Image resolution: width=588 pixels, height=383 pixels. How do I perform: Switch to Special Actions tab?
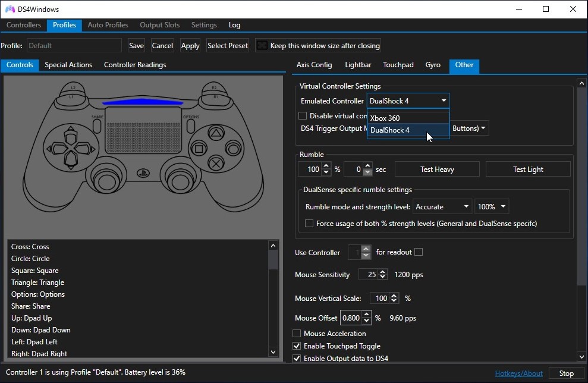pos(68,65)
